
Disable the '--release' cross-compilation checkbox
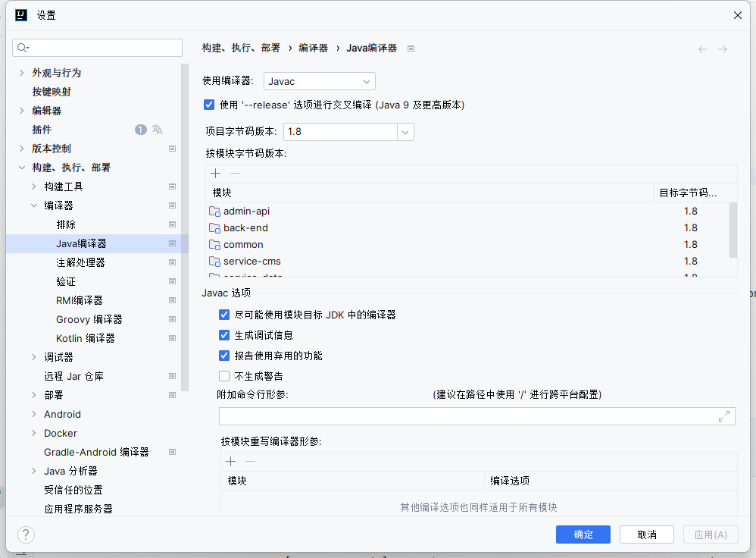click(209, 105)
